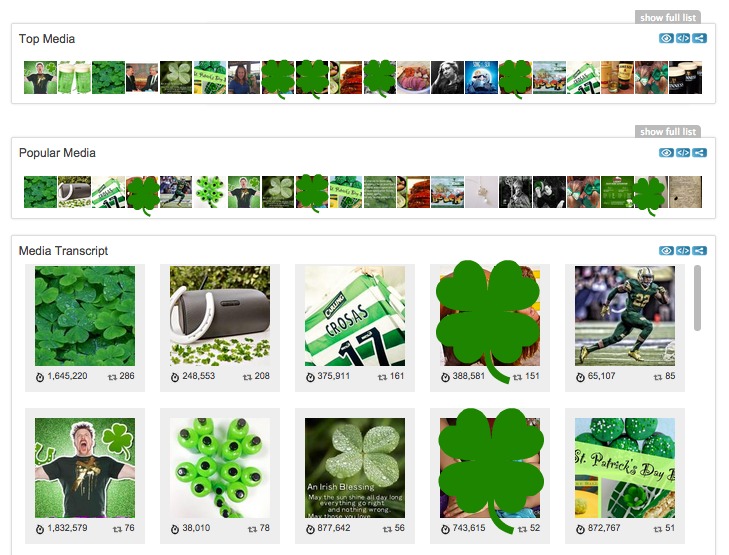
Task: Click impressions count '877,642'
Action: click(334, 528)
